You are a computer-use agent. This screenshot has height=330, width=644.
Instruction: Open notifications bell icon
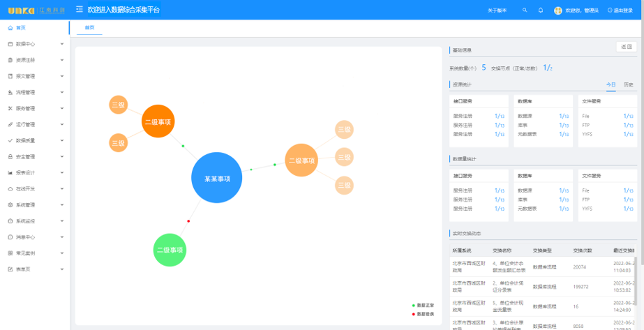(541, 10)
